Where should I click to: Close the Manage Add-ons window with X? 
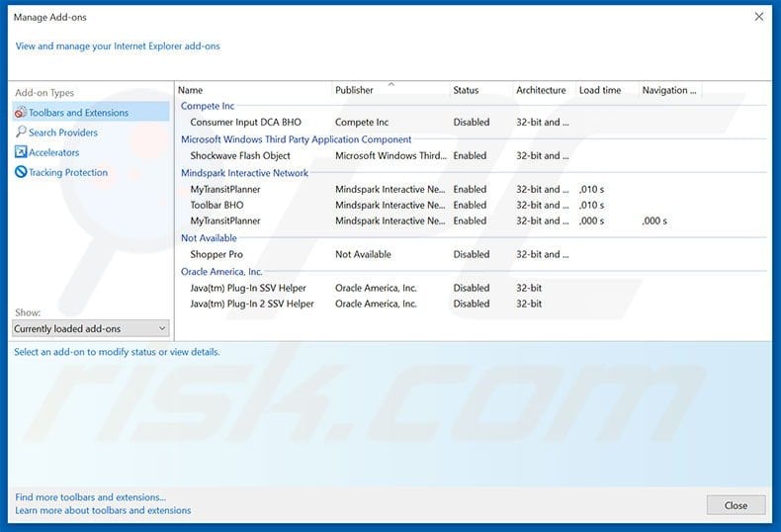[758, 17]
